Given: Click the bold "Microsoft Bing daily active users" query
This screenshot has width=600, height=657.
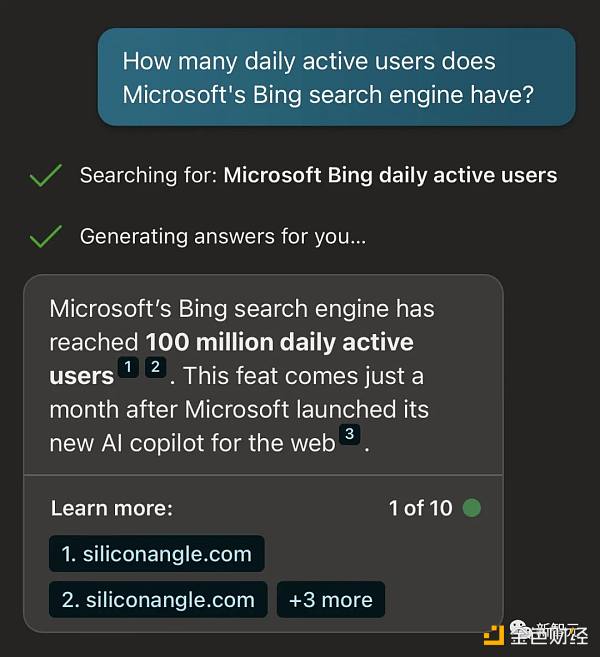Looking at the screenshot, I should tap(390, 176).
